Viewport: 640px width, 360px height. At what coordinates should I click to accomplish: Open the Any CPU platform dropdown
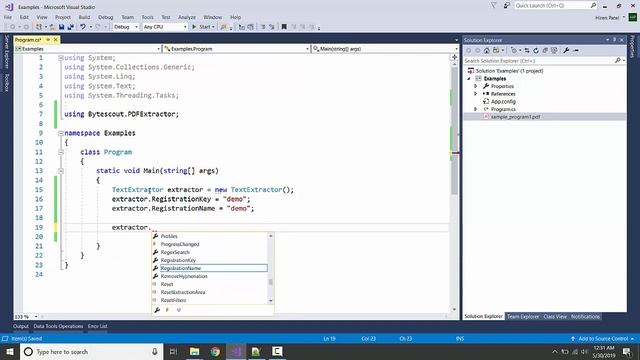[164, 27]
